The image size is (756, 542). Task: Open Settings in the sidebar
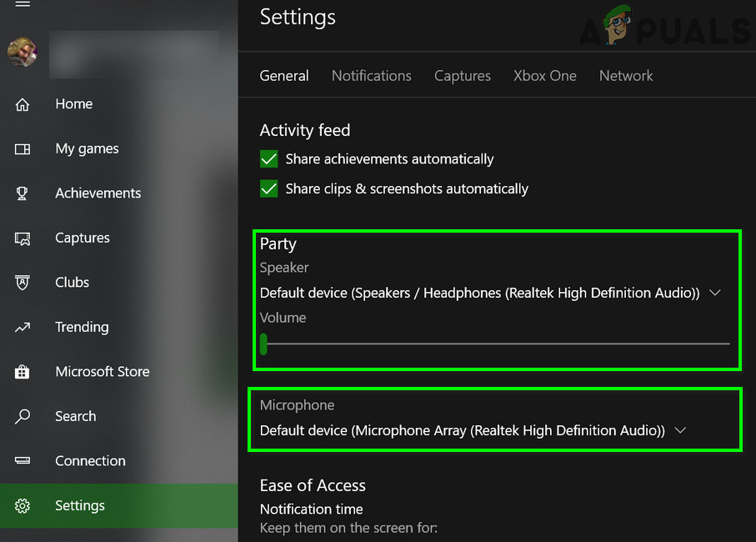[80, 505]
